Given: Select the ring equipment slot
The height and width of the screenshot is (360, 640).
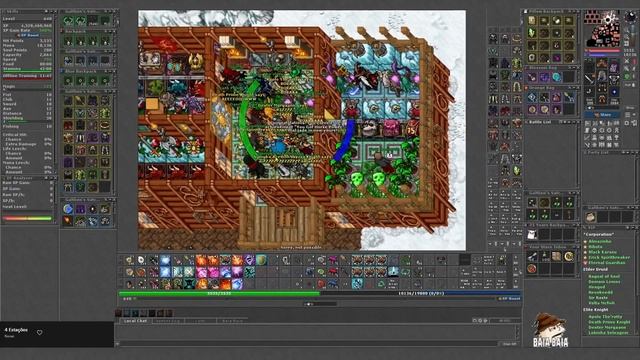Looking at the screenshot, I should click(589, 92).
